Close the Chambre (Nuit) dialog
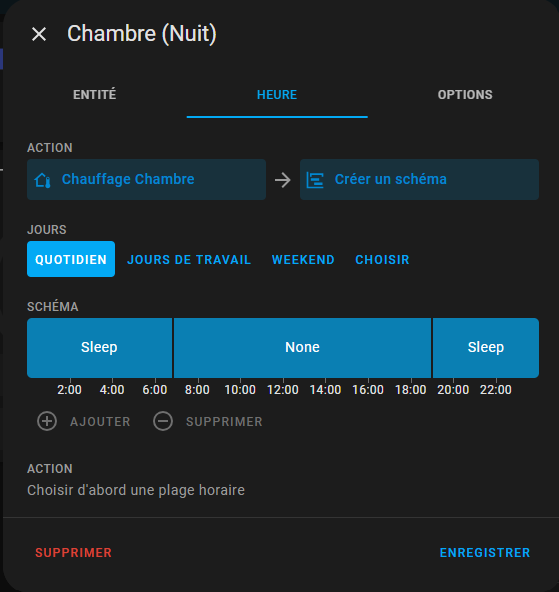Image resolution: width=559 pixels, height=592 pixels. (39, 34)
